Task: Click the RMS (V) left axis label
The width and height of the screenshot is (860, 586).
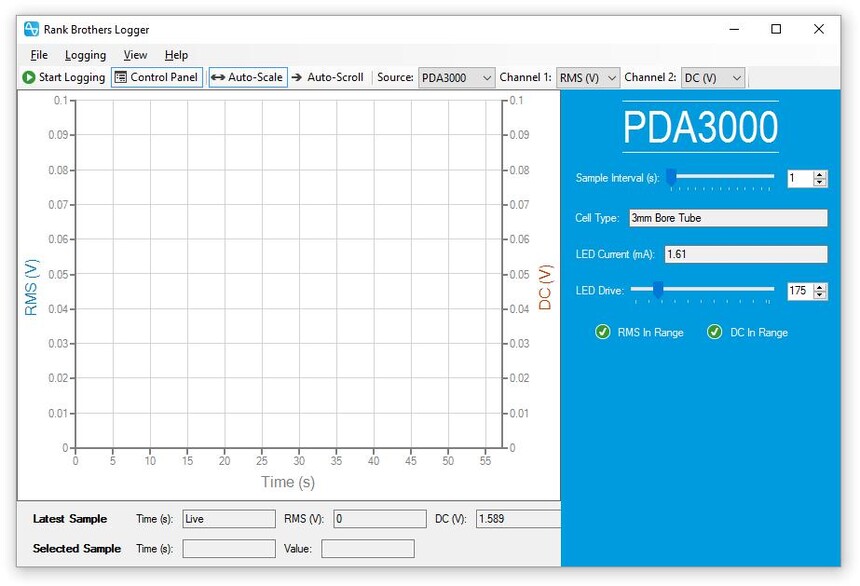Action: tap(31, 287)
